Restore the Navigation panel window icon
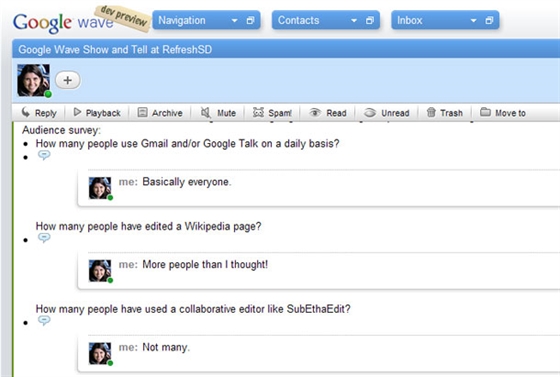This screenshot has width=560, height=377. (x=251, y=20)
